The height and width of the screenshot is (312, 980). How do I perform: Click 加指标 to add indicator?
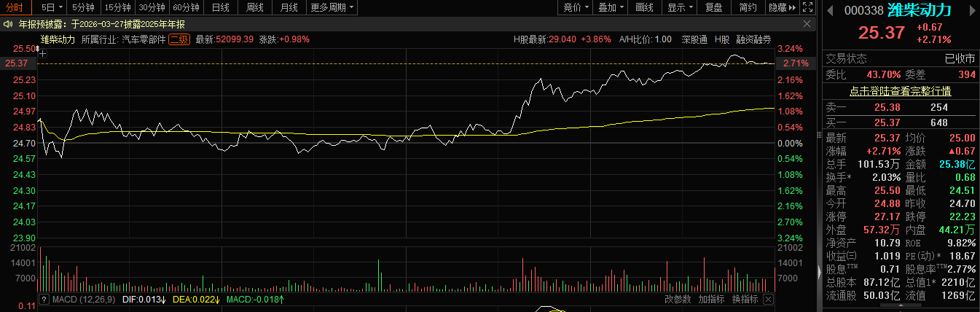711,299
